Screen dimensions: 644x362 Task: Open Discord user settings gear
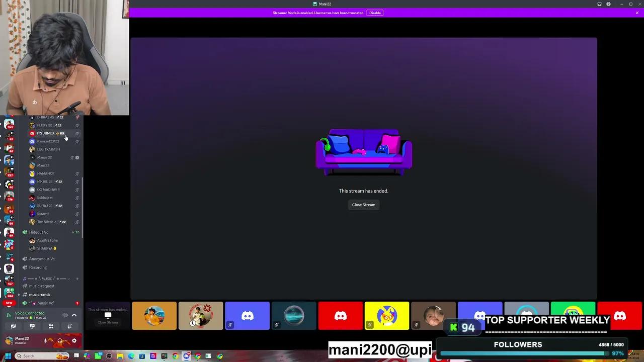[x=74, y=341]
